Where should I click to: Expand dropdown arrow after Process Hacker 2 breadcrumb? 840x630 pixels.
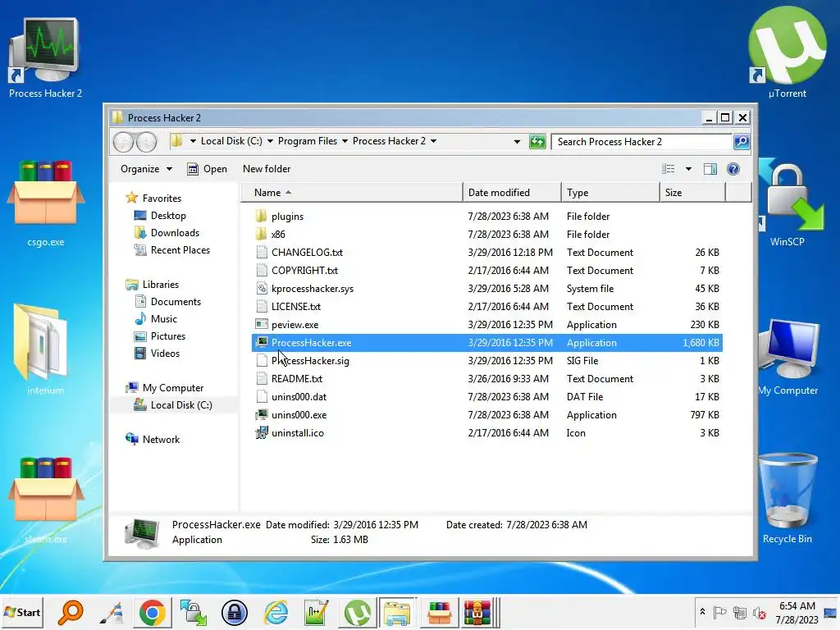(433, 141)
